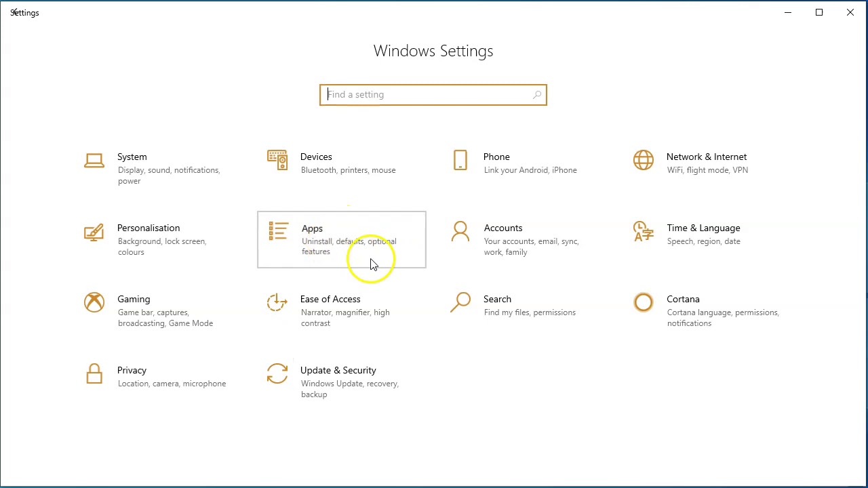Image resolution: width=868 pixels, height=488 pixels.
Task: Click 'Location, camera, microphone' text
Action: point(172,384)
